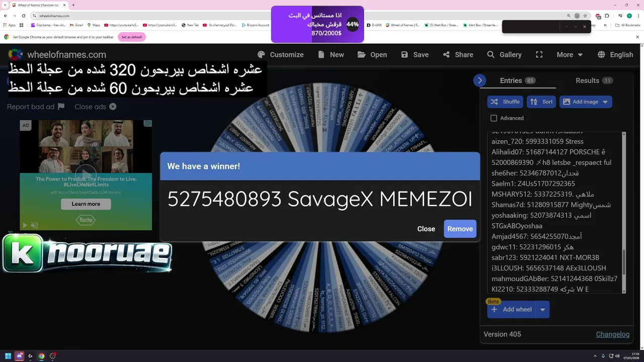Reload the current page

point(23,16)
